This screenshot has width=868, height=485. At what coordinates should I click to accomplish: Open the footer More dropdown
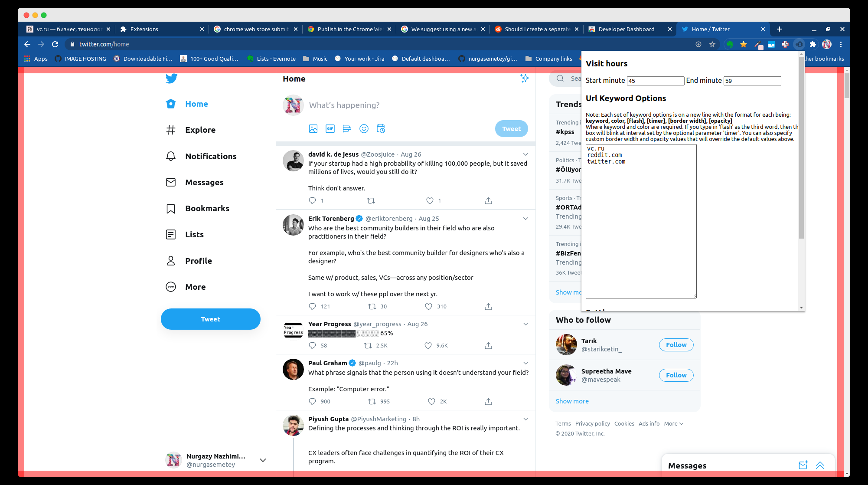(673, 424)
